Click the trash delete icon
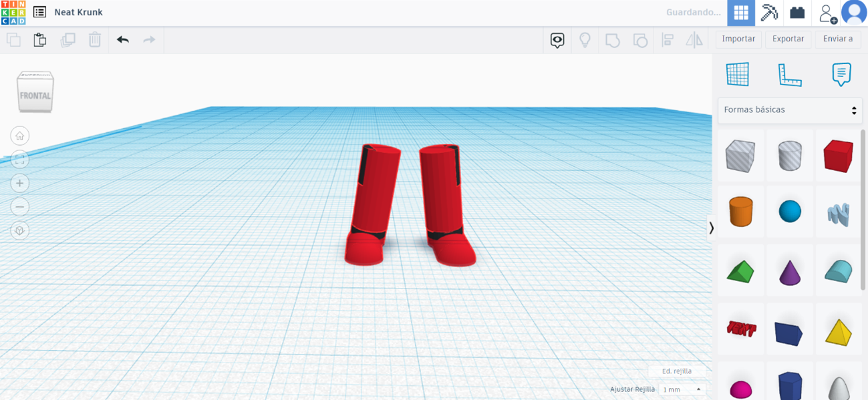This screenshot has height=400, width=868. point(94,39)
